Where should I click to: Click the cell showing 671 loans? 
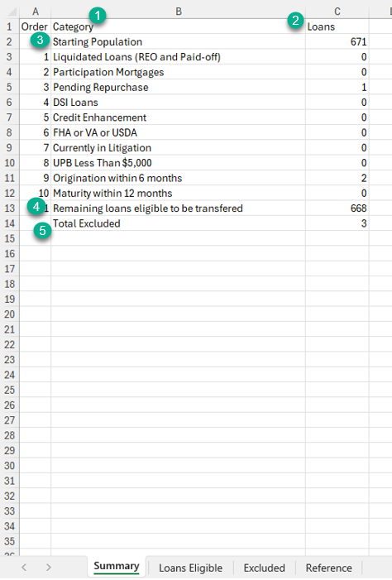point(337,42)
